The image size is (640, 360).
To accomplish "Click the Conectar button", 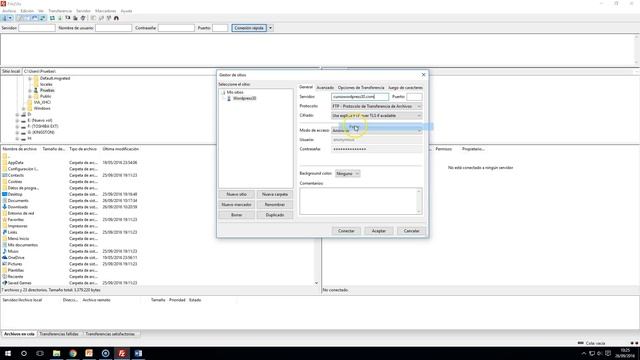I will click(346, 231).
